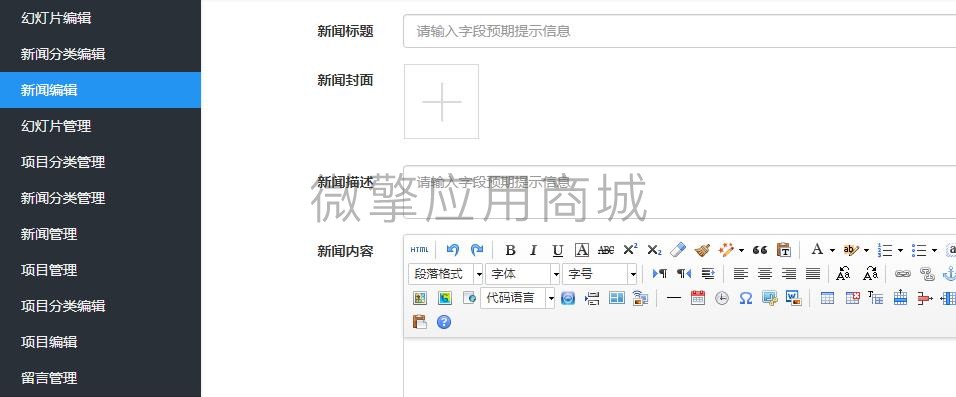Expand ordered list style dropdown arrow
956x397 pixels.
coord(900,250)
